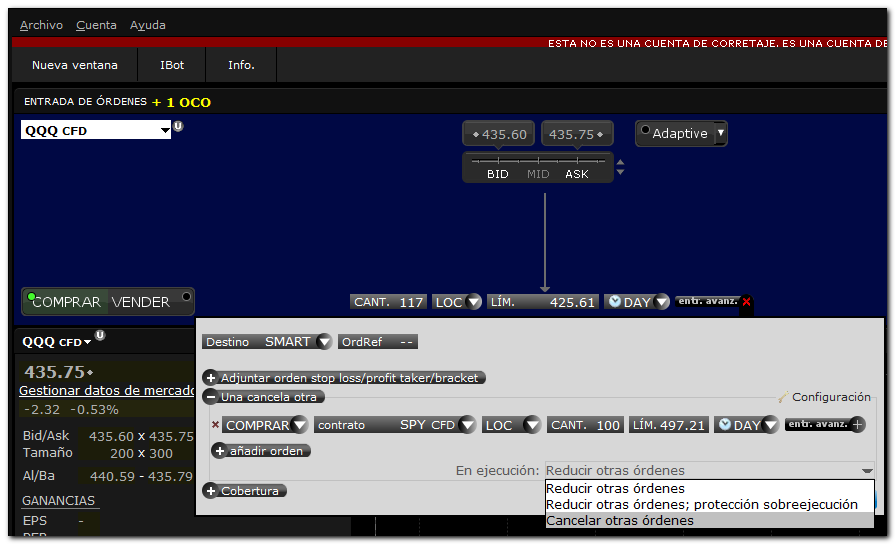The width and height of the screenshot is (895, 544).
Task: Edit the OCO CANT. 100 quantity field
Action: tap(585, 425)
